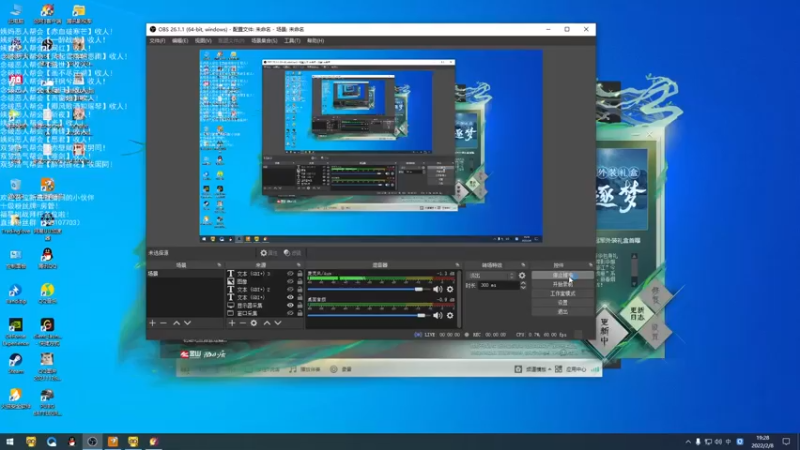Click the clock and date in the taskbar
The width and height of the screenshot is (800, 450).
click(763, 442)
